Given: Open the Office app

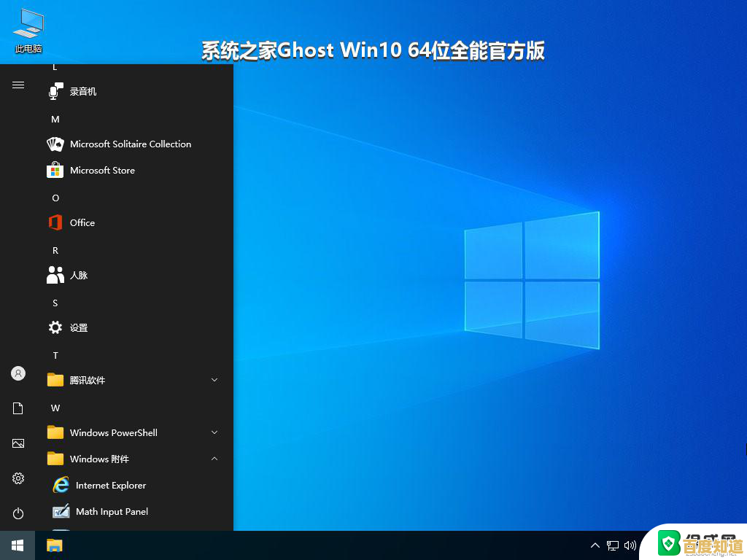Looking at the screenshot, I should (82, 222).
